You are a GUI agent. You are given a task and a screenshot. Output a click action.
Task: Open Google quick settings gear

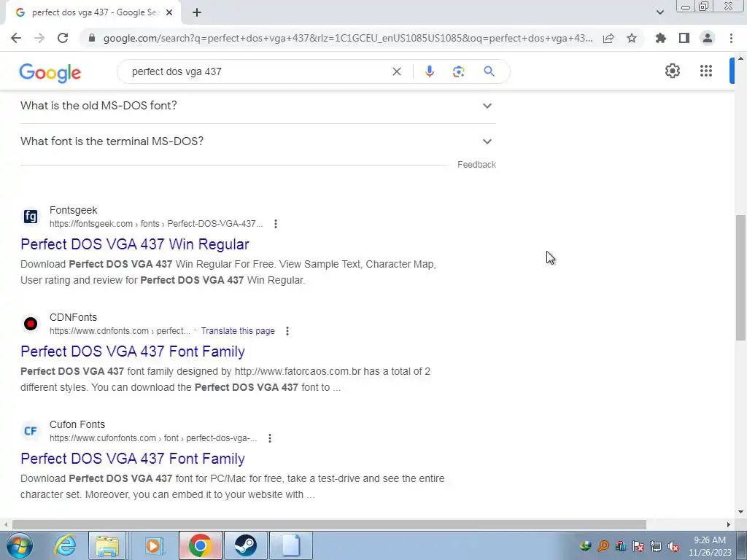[672, 71]
